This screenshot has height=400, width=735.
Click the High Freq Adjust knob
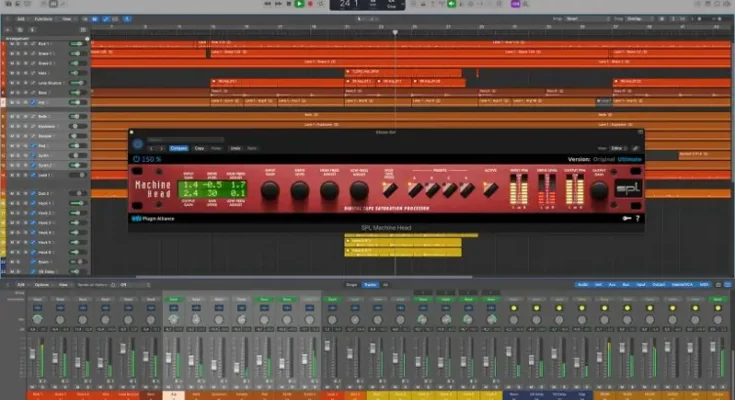coord(330,189)
